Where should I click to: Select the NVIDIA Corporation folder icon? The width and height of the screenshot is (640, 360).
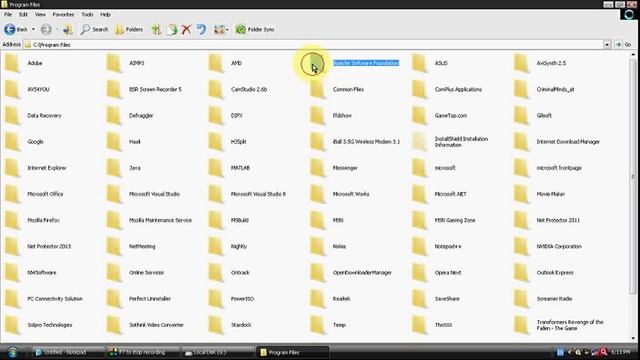point(522,246)
